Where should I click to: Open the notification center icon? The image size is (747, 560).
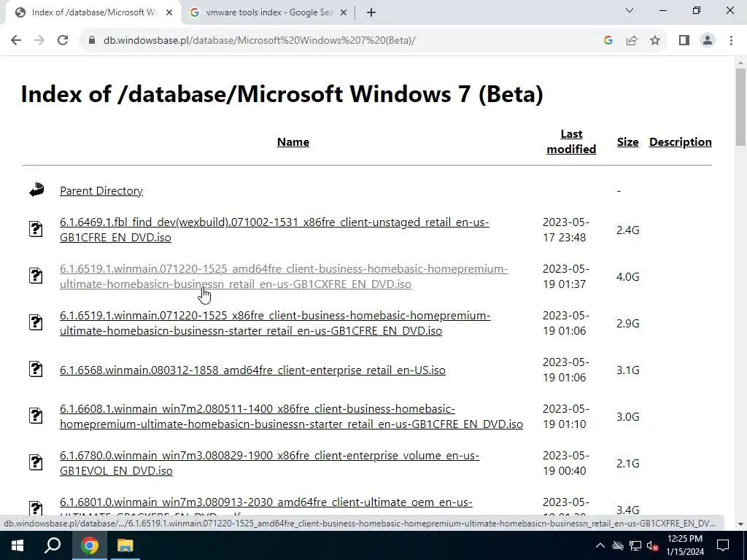click(x=723, y=545)
